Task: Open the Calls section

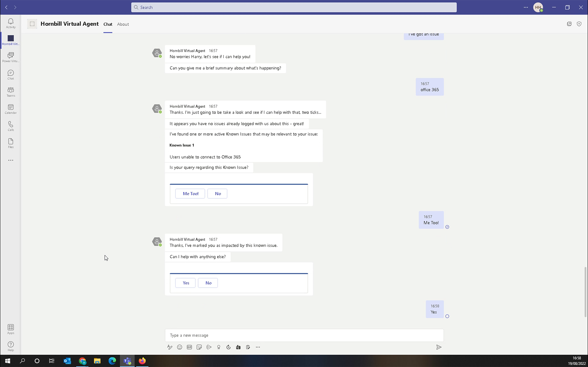Action: 11,126
